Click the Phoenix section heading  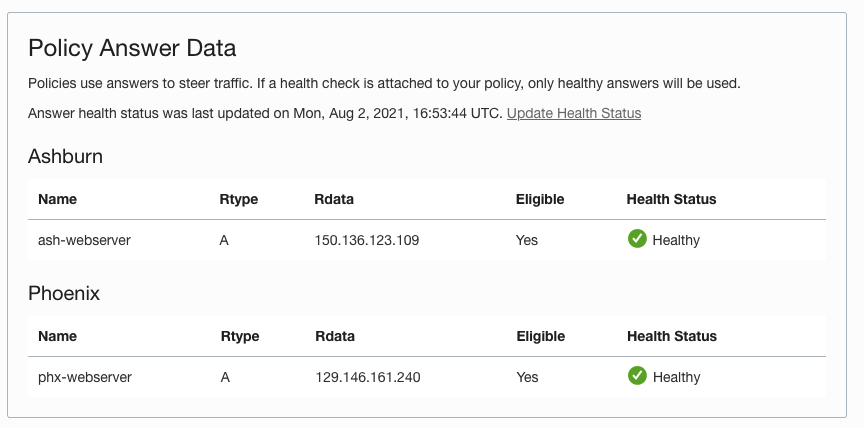coord(64,294)
